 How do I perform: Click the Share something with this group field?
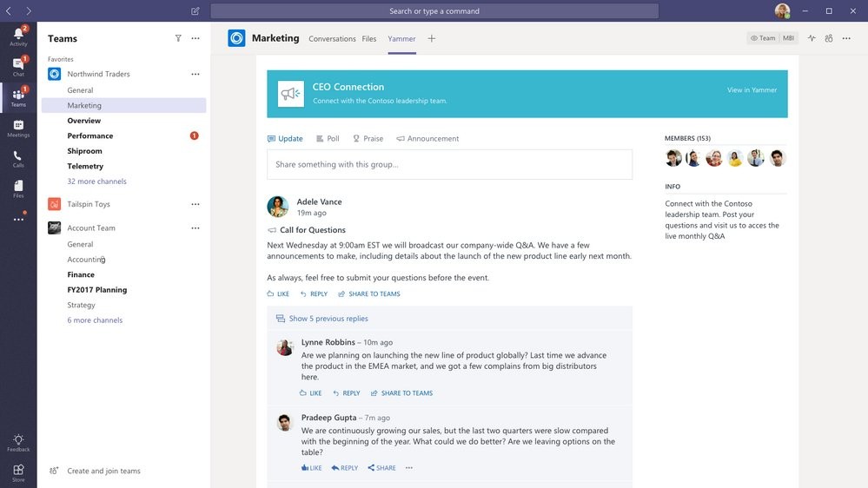tap(449, 165)
